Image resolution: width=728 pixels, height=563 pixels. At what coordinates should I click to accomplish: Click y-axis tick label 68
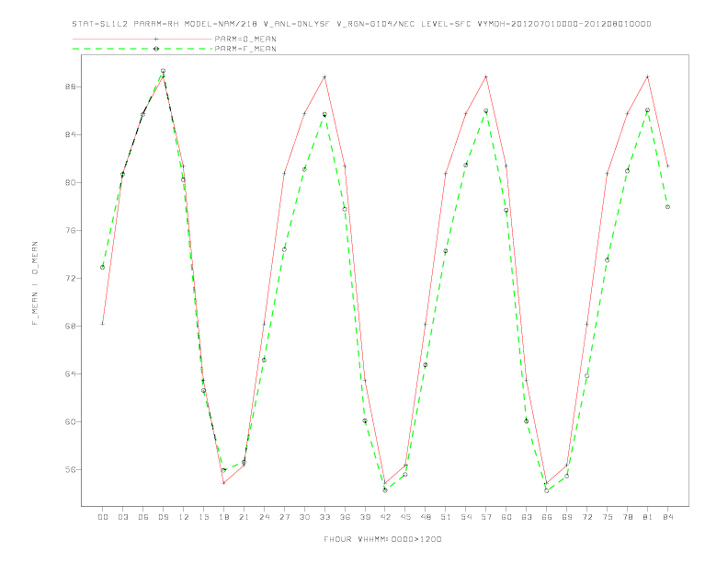[71, 326]
